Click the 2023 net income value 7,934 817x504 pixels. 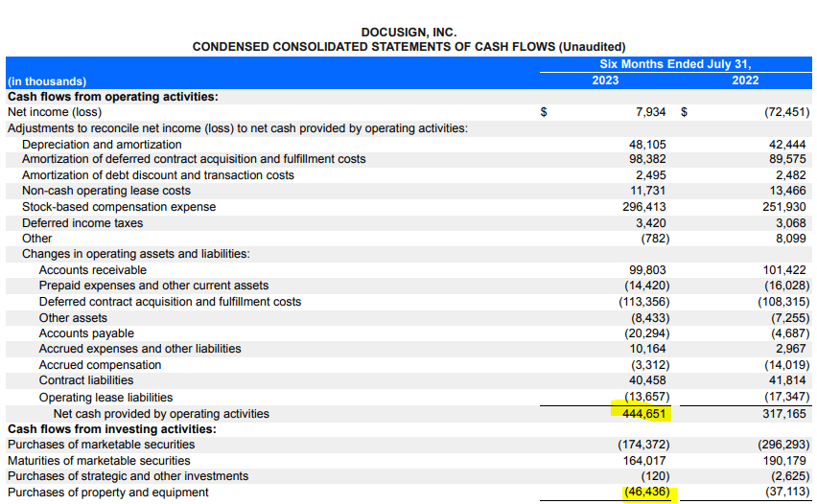pyautogui.click(x=650, y=112)
